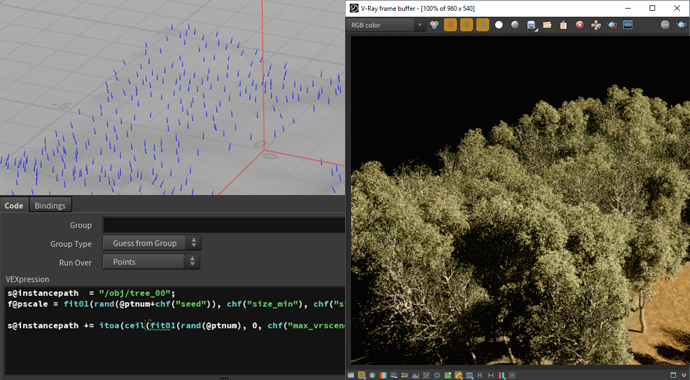The height and width of the screenshot is (380, 690).
Task: Click the hue saturation icon
Action: [x=394, y=375]
